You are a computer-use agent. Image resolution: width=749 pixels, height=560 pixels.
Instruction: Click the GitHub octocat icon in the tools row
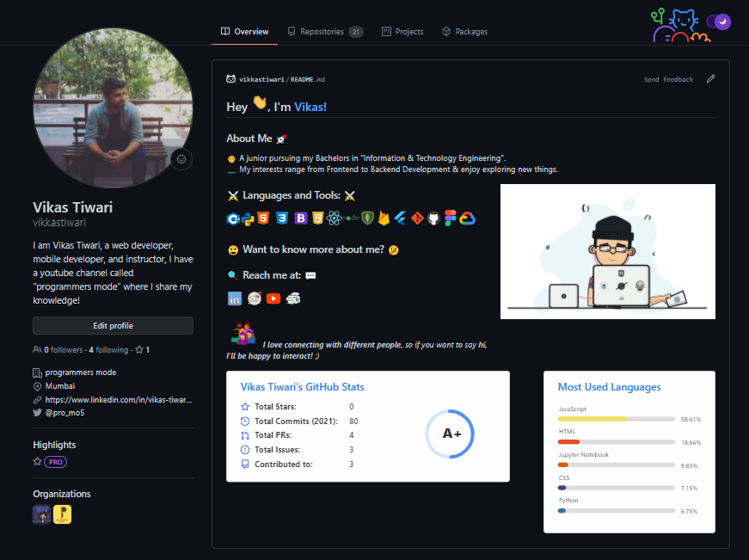(434, 218)
